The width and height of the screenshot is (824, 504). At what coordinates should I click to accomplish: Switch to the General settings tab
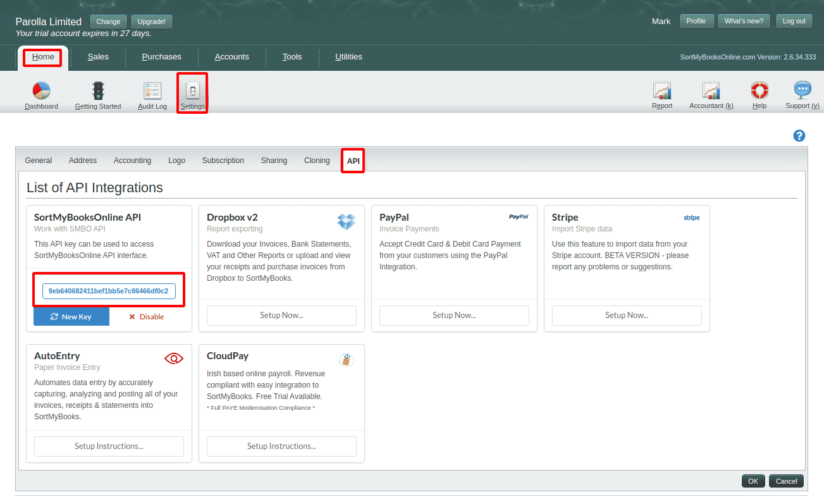39,161
